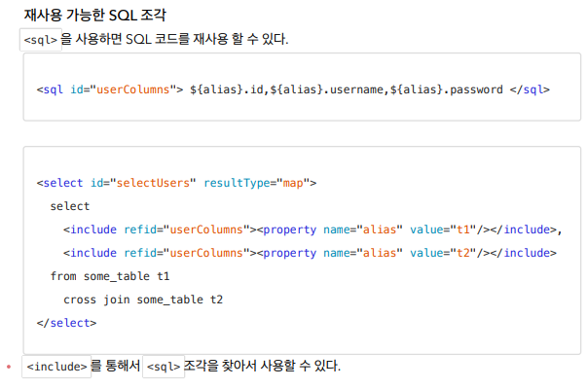Click the inline <include> tag in the bullet
This screenshot has height=388, width=588.
tap(56, 367)
